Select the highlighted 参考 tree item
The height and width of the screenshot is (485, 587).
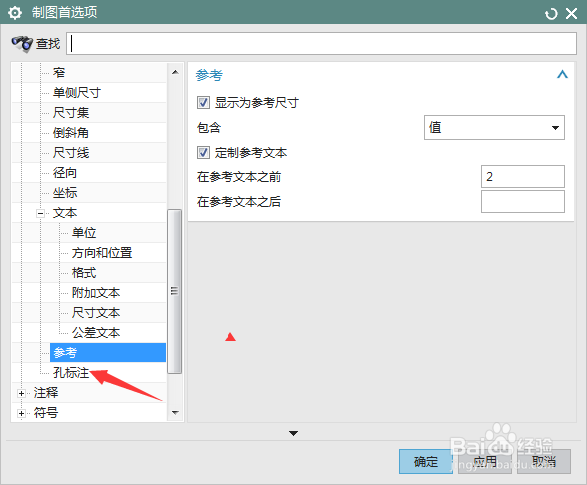[108, 353]
